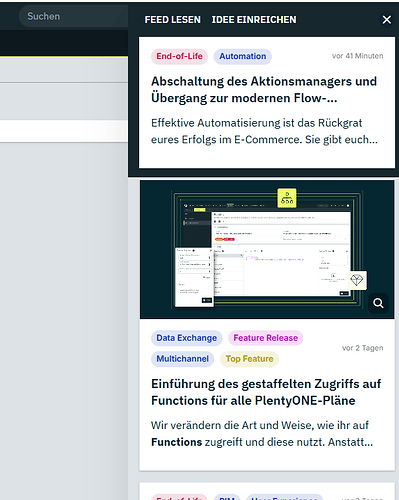Viewport: 399px width, 500px height.
Task: Read the Wir verändern die Art excerpt
Action: pos(262,434)
